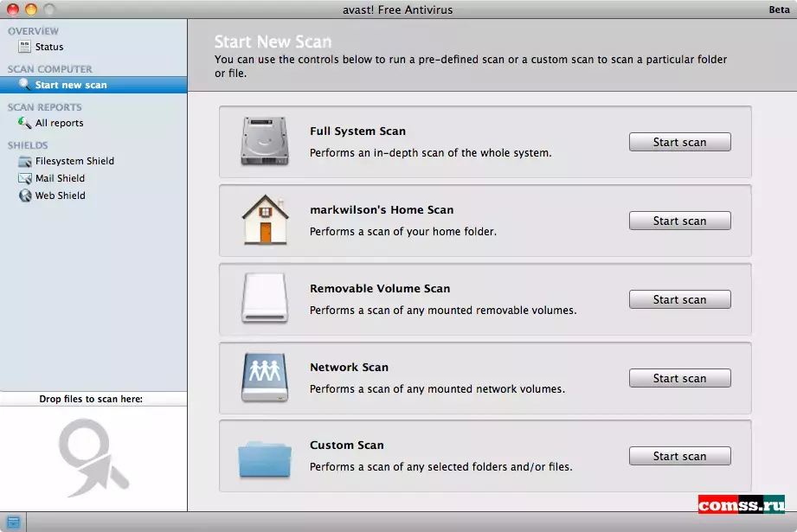Click the Status page icon in sidebar
797x532 pixels.
(24, 47)
